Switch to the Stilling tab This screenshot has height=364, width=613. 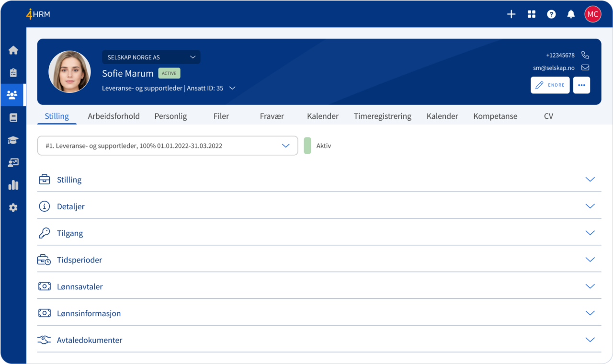(57, 116)
